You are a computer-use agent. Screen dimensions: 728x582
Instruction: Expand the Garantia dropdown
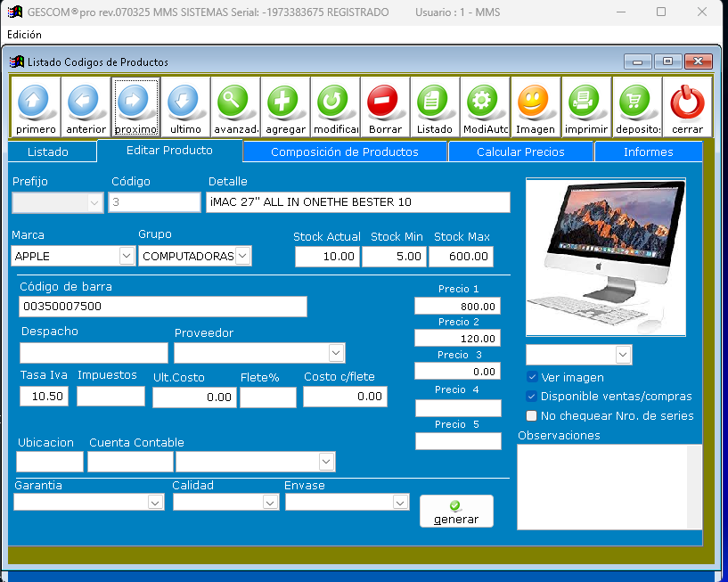(156, 502)
